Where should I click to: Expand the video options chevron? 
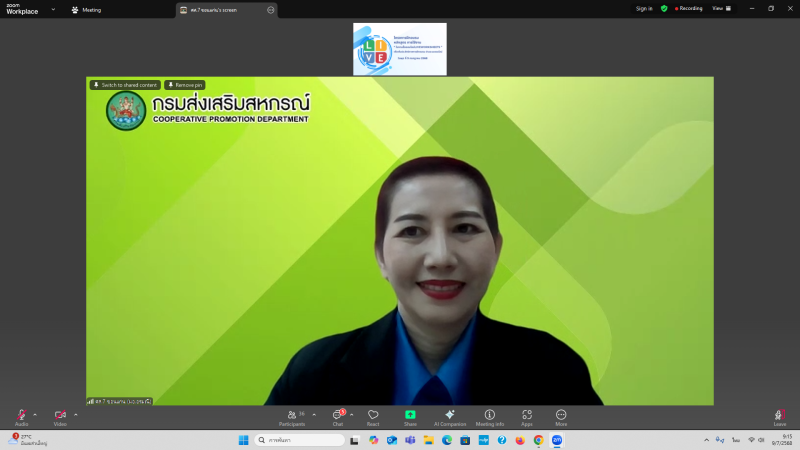76,414
